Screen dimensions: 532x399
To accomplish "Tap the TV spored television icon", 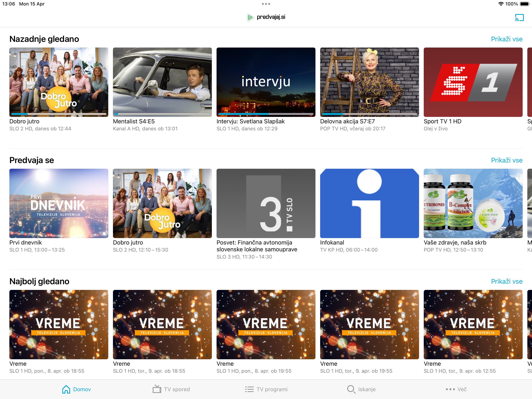I will tap(157, 389).
